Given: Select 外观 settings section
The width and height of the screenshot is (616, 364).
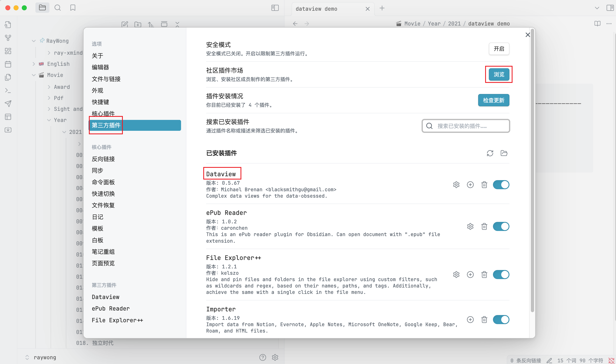Looking at the screenshot, I should click(x=97, y=90).
